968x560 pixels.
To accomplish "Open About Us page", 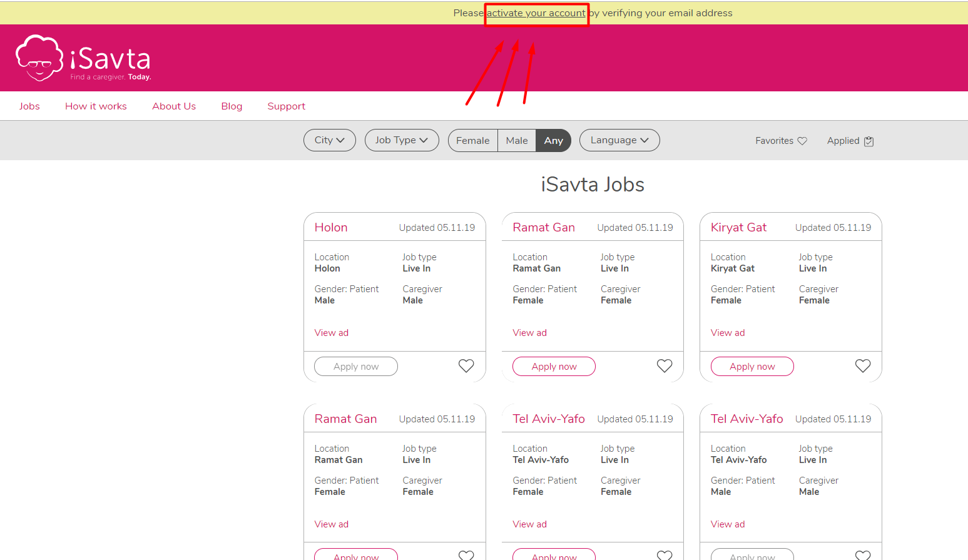I will pyautogui.click(x=174, y=106).
